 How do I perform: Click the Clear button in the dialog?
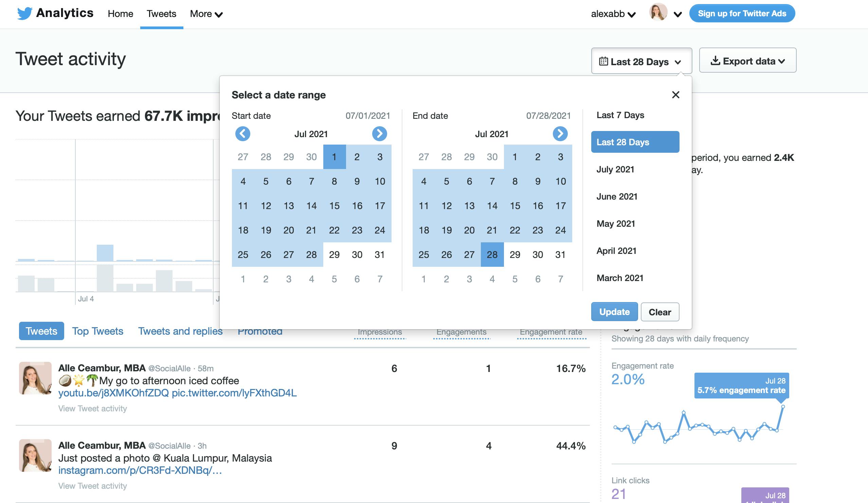tap(659, 312)
